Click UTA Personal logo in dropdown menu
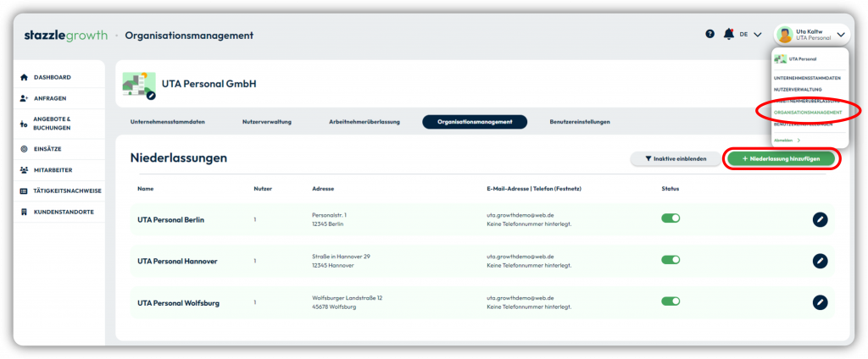 [x=780, y=58]
